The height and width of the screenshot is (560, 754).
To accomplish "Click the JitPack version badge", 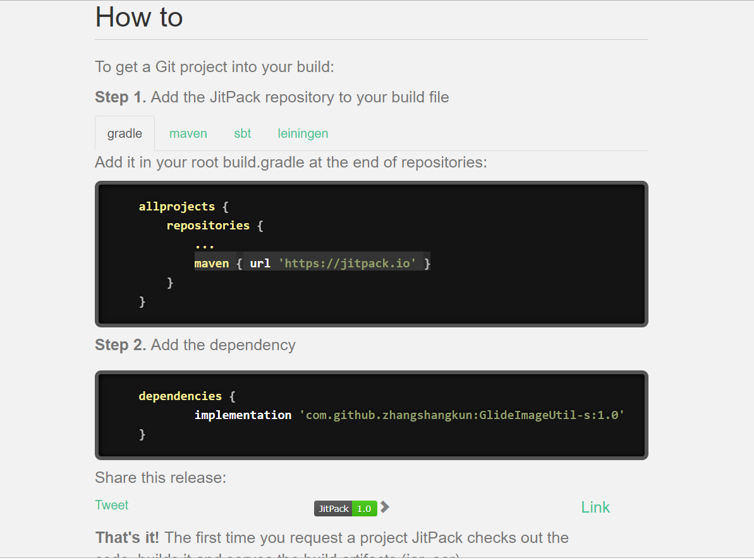I will [x=333, y=508].
